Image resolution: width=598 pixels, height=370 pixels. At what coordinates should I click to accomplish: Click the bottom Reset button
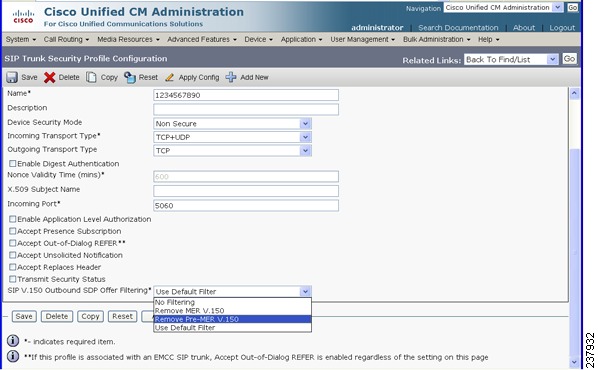[122, 316]
